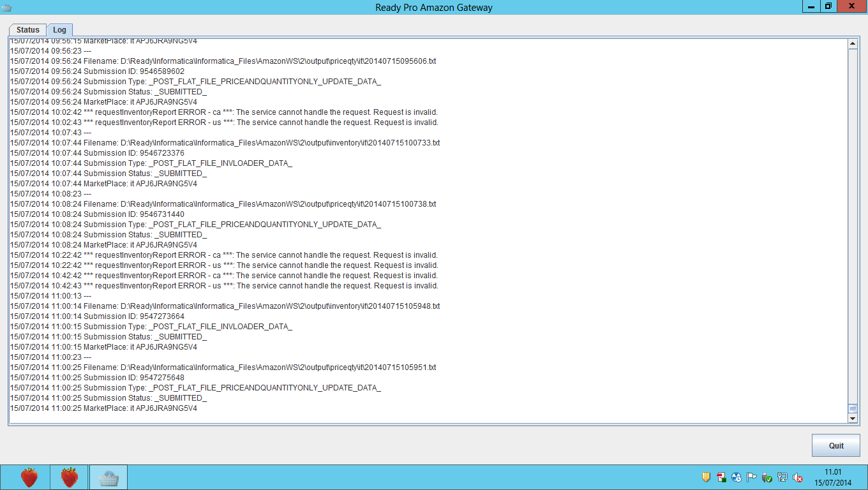Select the Log tab
868x490 pixels.
(59, 30)
